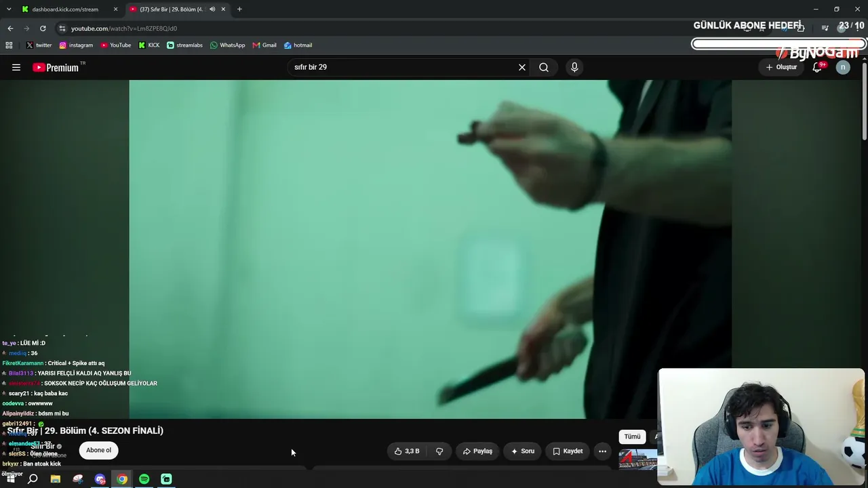The height and width of the screenshot is (488, 868).
Task: Open the YouTube hamburger guide menu
Action: (x=16, y=67)
